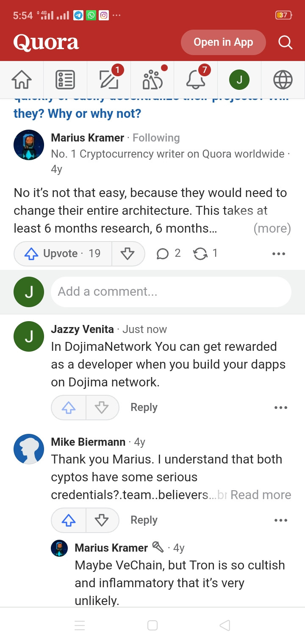Image resolution: width=305 pixels, height=644 pixels.
Task: Tap Open in App button
Action: 223,42
